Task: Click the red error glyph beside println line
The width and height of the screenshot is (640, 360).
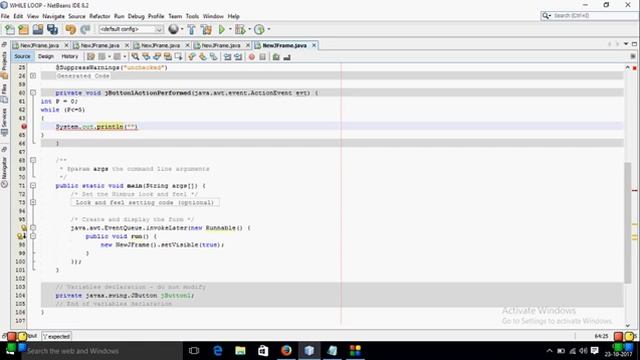Action: click(24, 127)
